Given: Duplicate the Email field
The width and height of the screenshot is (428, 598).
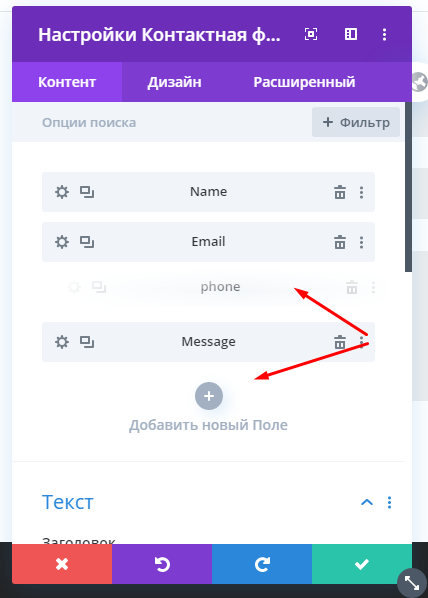Looking at the screenshot, I should pos(87,242).
